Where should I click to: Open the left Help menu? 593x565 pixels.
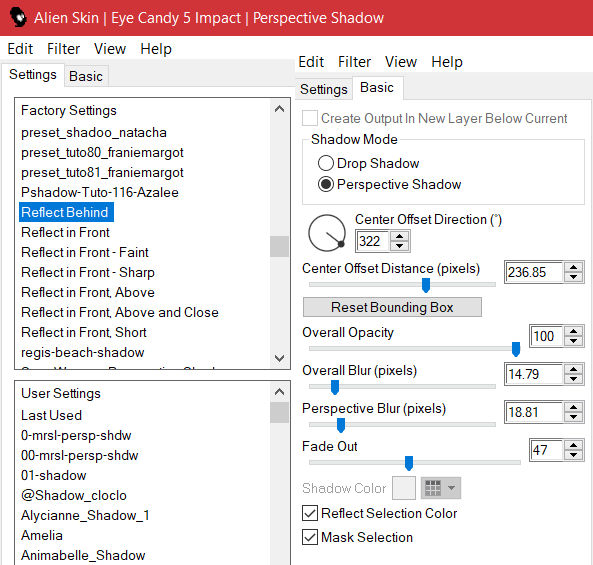[156, 49]
